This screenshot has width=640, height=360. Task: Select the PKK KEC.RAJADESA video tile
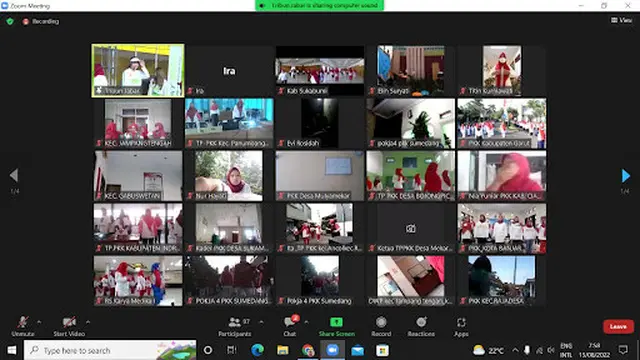(502, 281)
